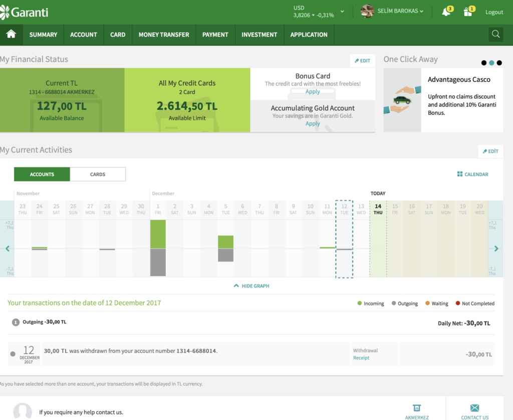
Task: Select December 11 MON on timeline
Action: point(327,209)
